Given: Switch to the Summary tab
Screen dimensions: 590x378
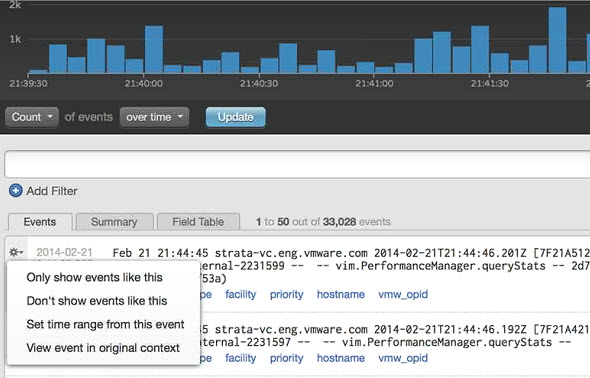Looking at the screenshot, I should point(114,222).
